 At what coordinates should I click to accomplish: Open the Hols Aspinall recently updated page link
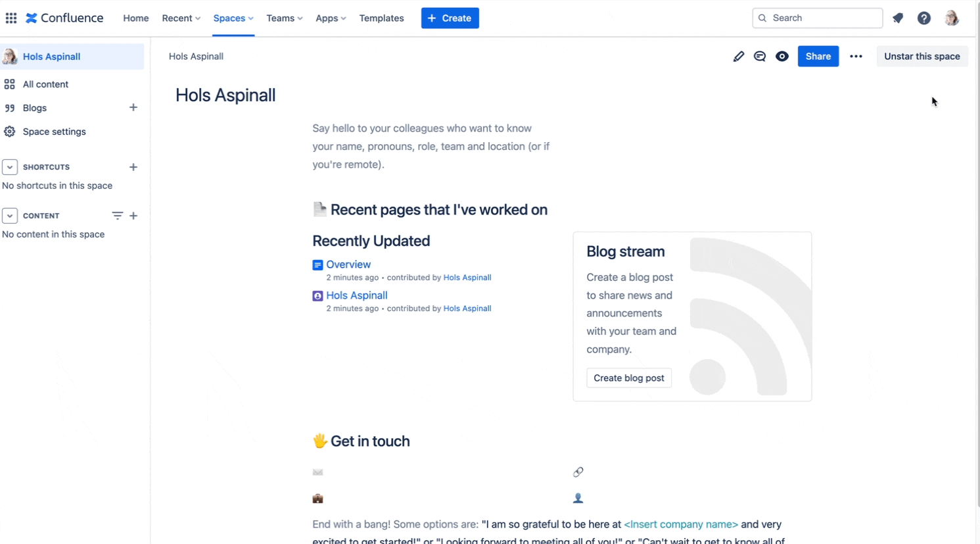[357, 295]
